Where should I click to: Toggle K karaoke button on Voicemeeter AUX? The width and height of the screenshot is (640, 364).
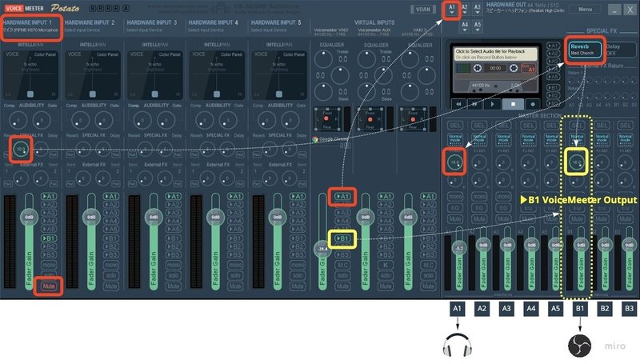[x=386, y=265]
